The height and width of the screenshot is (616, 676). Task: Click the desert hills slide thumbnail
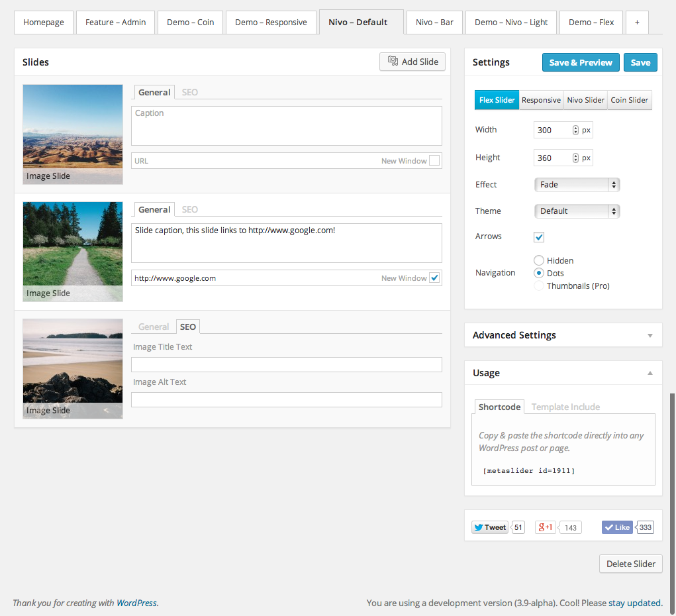point(73,134)
